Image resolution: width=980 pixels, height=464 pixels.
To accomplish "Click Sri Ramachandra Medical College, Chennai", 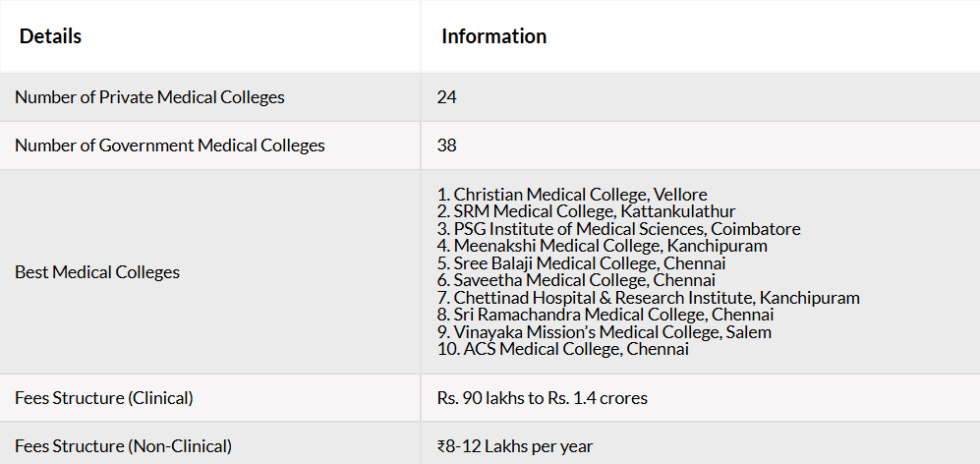I will coord(605,315).
